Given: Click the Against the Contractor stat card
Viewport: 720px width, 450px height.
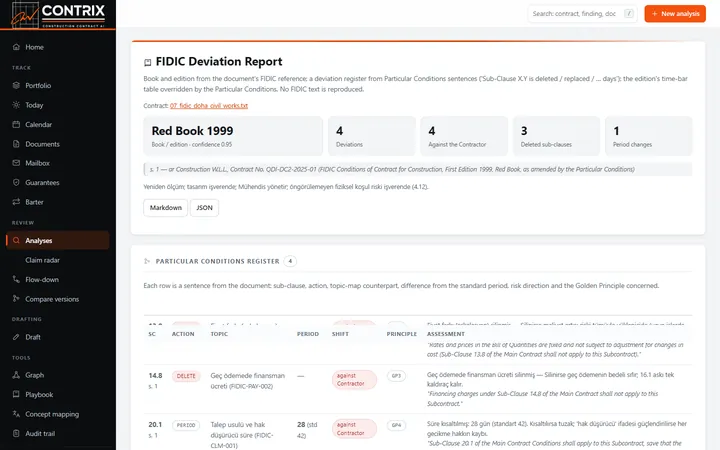Looking at the screenshot, I should click(x=464, y=136).
